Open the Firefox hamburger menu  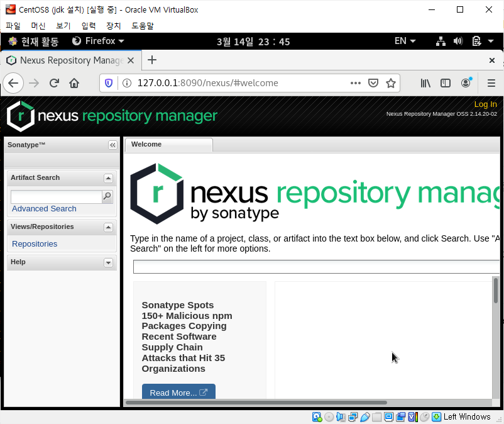(491, 83)
